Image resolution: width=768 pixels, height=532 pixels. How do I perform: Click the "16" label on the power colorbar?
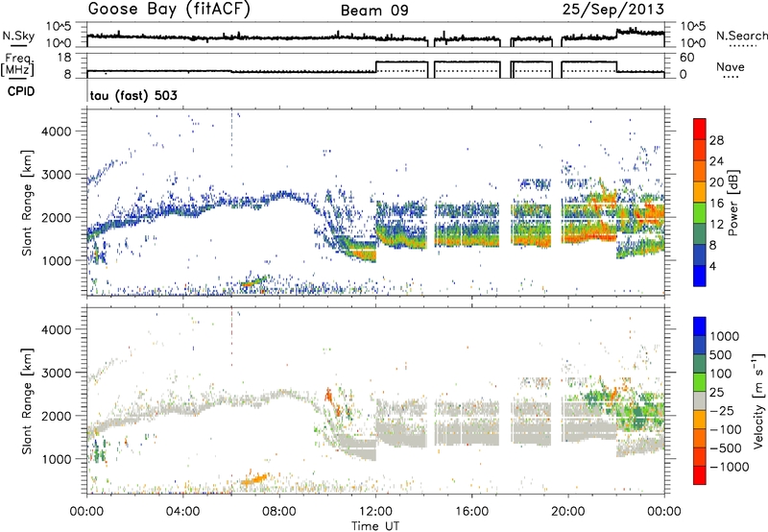coord(716,204)
